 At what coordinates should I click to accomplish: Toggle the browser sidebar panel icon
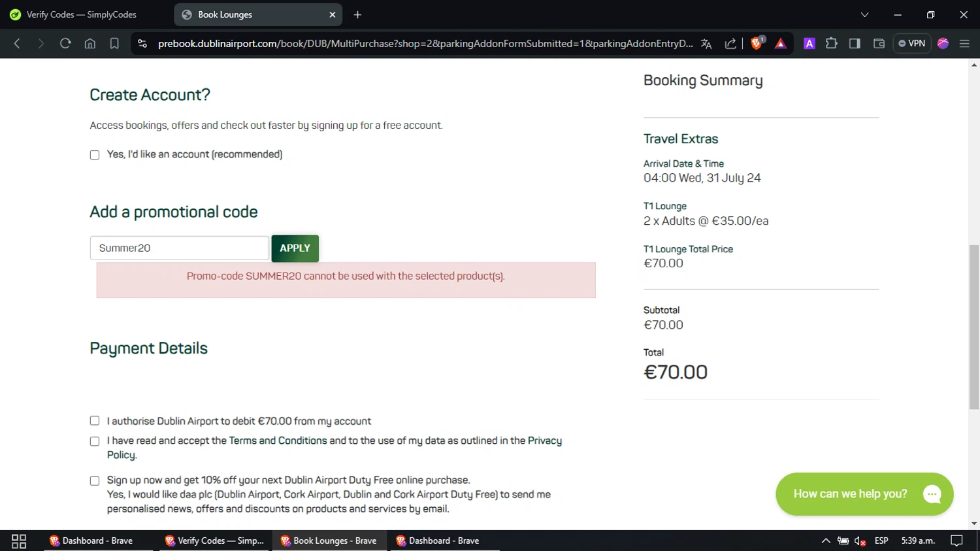pos(855,44)
